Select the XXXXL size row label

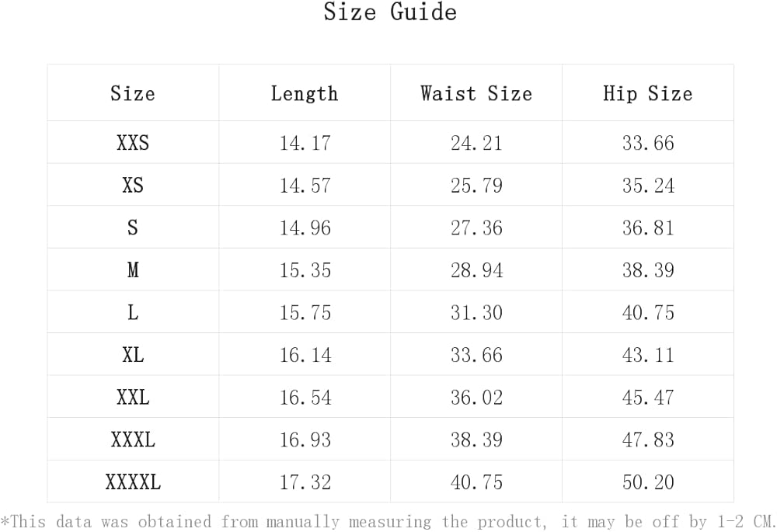tap(133, 482)
